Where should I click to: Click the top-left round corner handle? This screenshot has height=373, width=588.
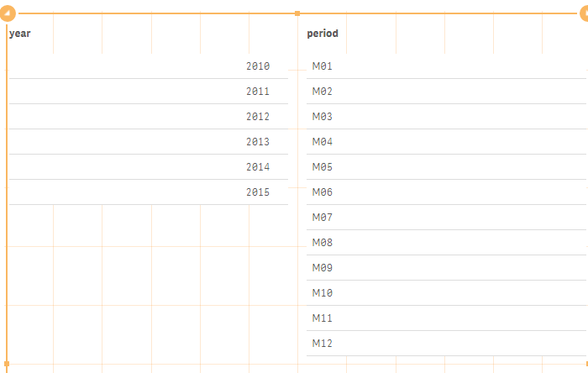click(x=8, y=13)
